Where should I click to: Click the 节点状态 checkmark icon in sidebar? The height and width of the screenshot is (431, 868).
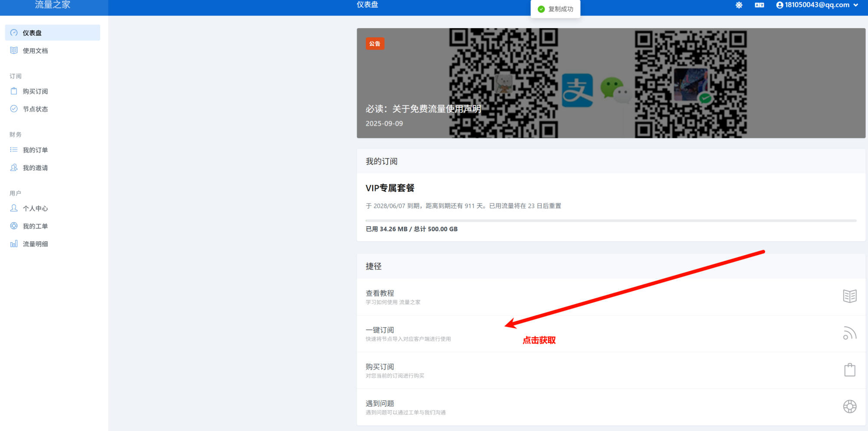coord(14,109)
